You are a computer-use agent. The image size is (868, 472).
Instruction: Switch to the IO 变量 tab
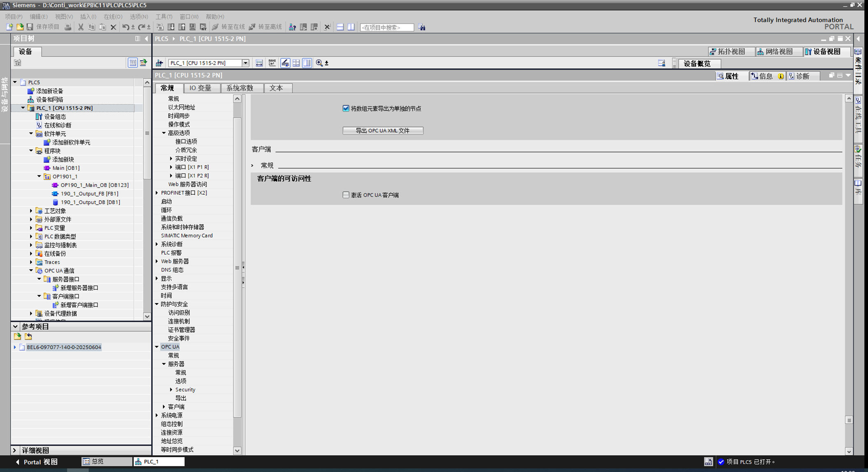click(200, 88)
